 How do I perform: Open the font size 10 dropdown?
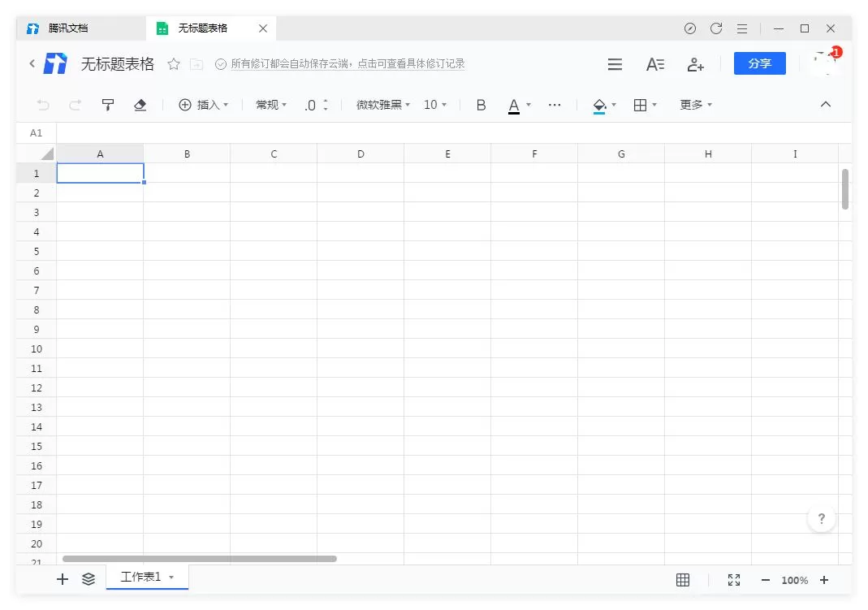[x=435, y=105]
